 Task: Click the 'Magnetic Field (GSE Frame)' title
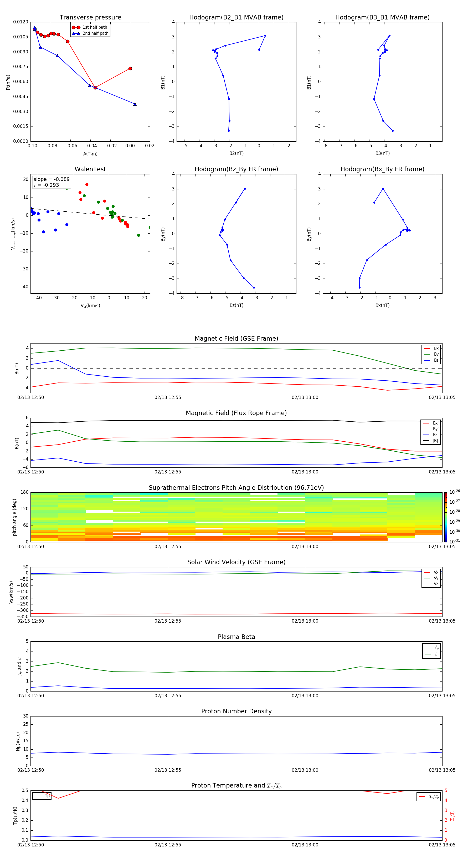[236, 339]
